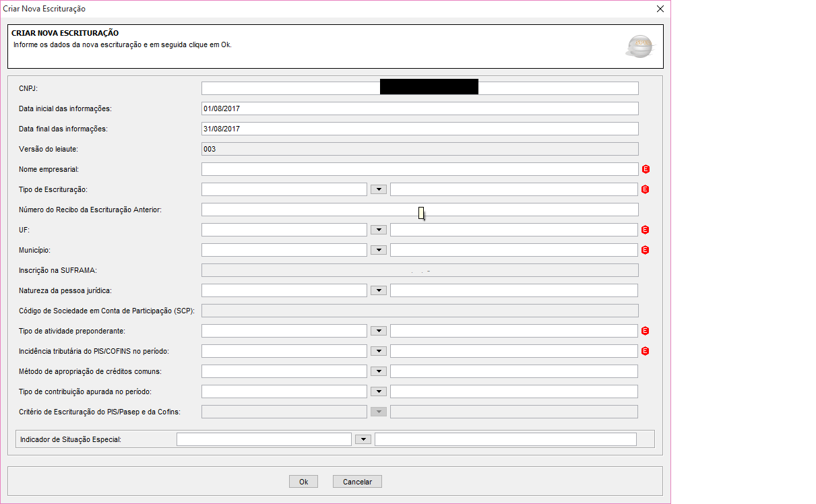This screenshot has height=504, width=816.
Task: Open the Tipo de Escrituração dropdown
Action: pos(379,189)
